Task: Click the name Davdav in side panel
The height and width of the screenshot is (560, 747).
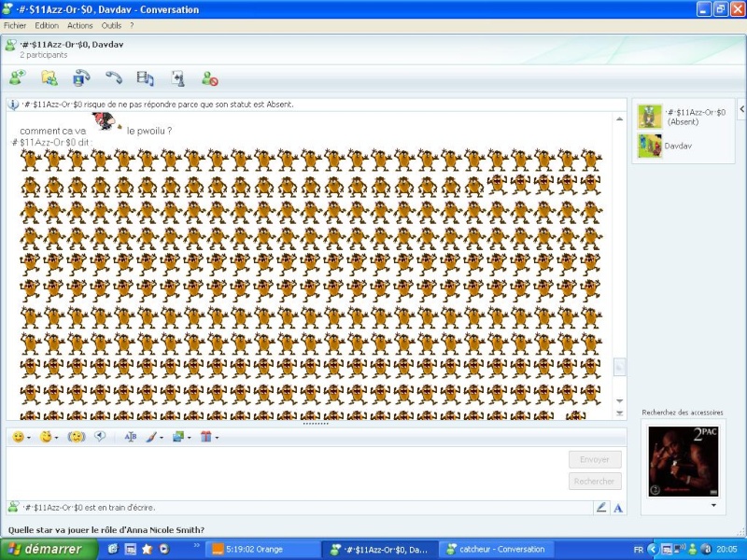Action: coord(678,146)
